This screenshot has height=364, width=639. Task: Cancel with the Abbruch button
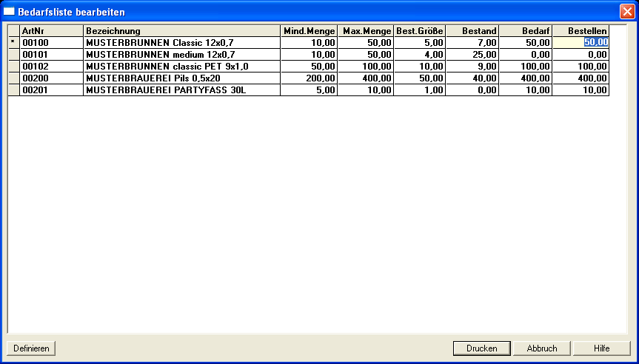[541, 348]
